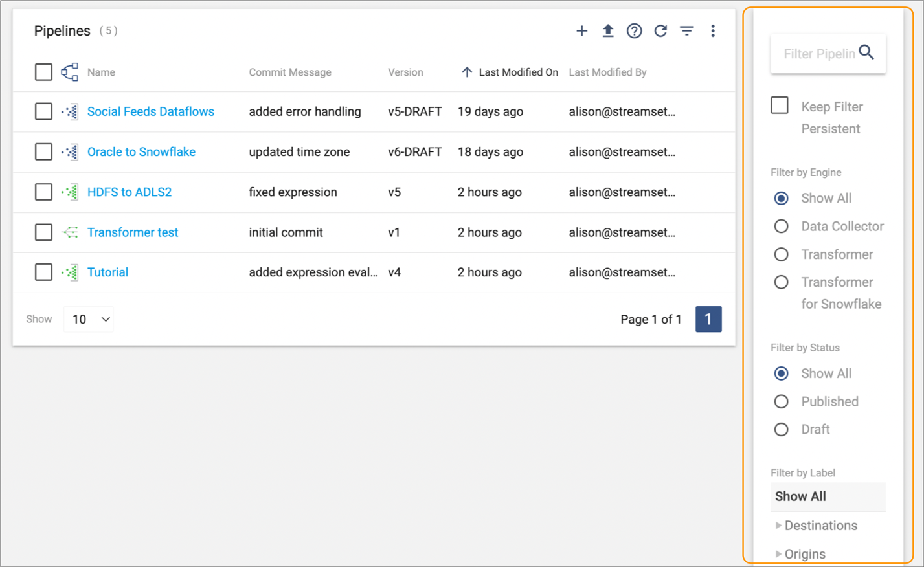
Task: Click the '19 days ago' cell
Action: click(490, 111)
